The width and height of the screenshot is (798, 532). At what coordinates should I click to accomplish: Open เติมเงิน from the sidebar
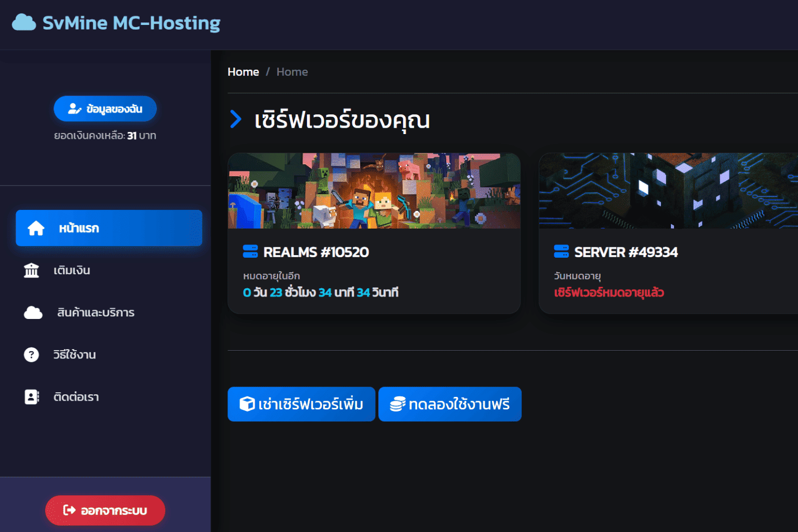[x=72, y=270]
